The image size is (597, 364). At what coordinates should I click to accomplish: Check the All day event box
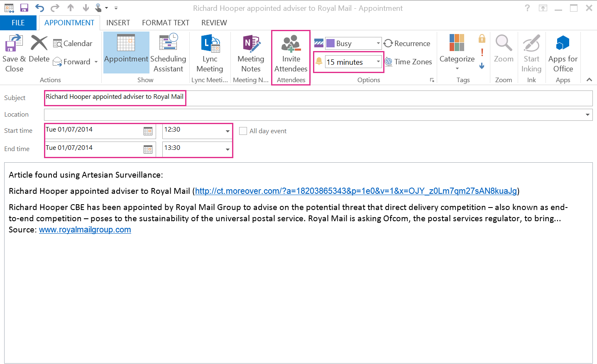(x=243, y=131)
